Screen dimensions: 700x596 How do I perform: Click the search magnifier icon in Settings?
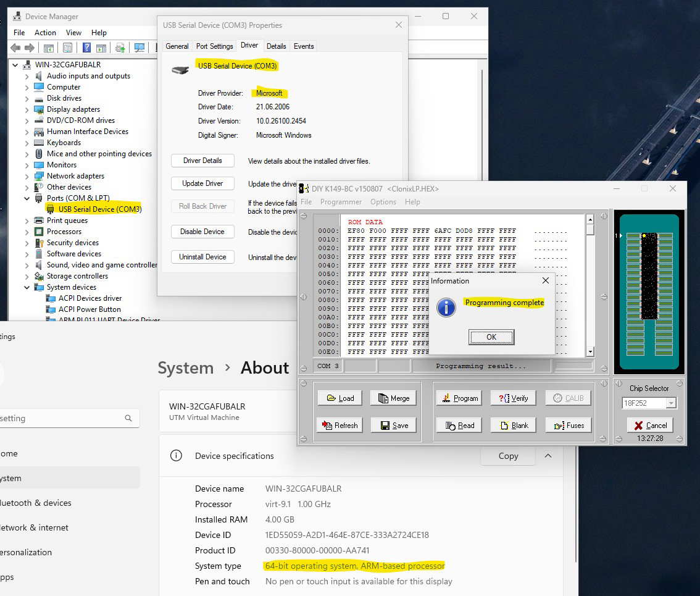click(x=128, y=418)
